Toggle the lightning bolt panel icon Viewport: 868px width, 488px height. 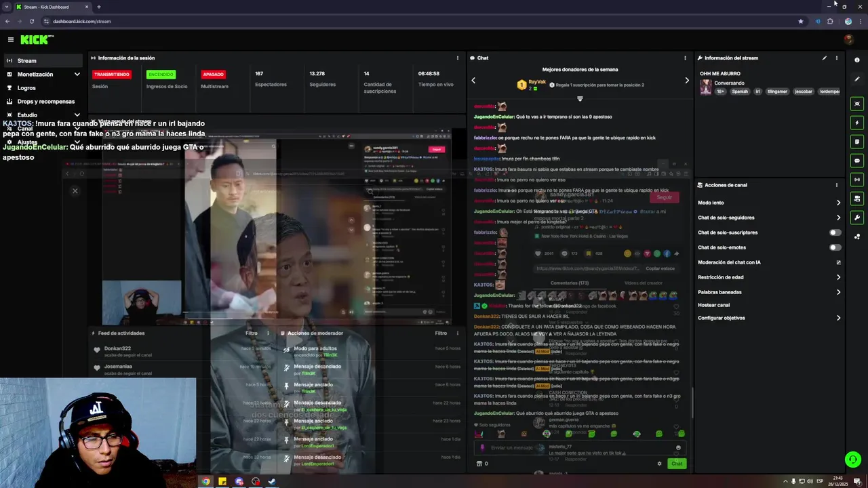857,123
